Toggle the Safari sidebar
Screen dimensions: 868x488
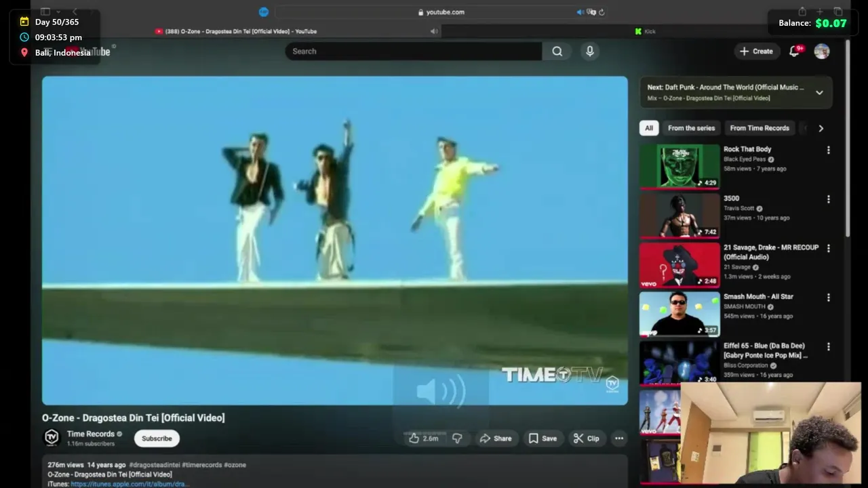45,12
